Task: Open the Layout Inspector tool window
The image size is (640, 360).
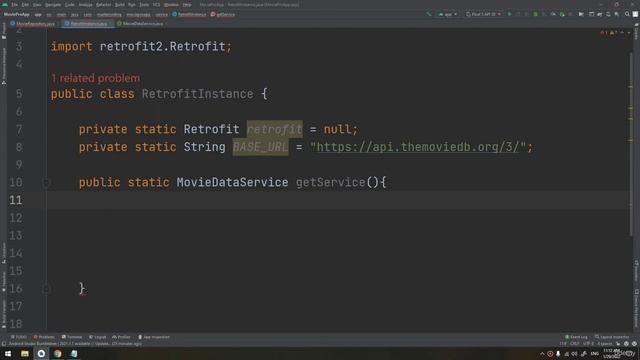Action: [612, 337]
